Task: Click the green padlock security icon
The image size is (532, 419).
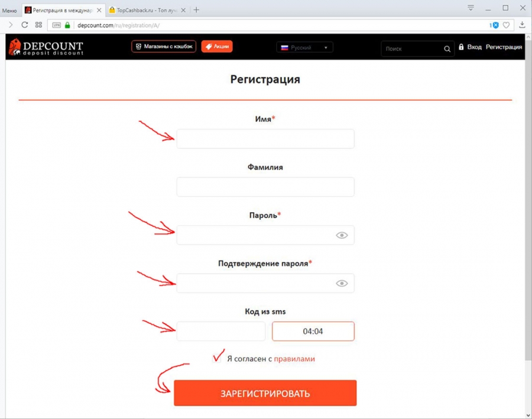Action: coord(67,25)
